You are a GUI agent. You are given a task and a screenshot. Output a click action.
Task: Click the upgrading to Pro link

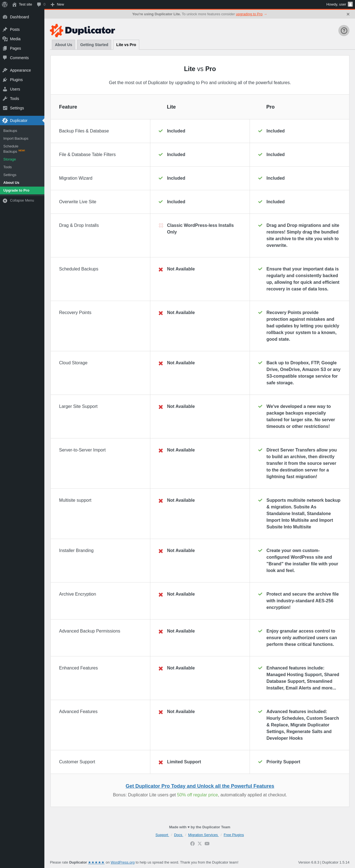(249, 14)
